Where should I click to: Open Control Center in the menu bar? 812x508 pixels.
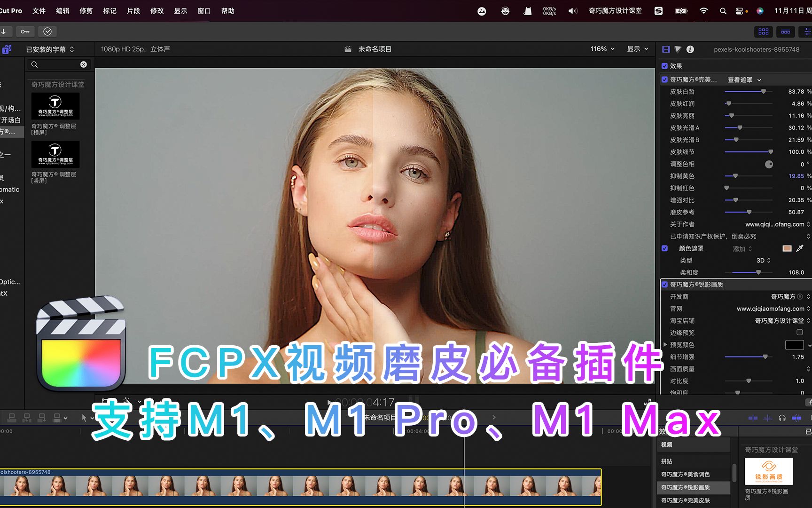(740, 11)
